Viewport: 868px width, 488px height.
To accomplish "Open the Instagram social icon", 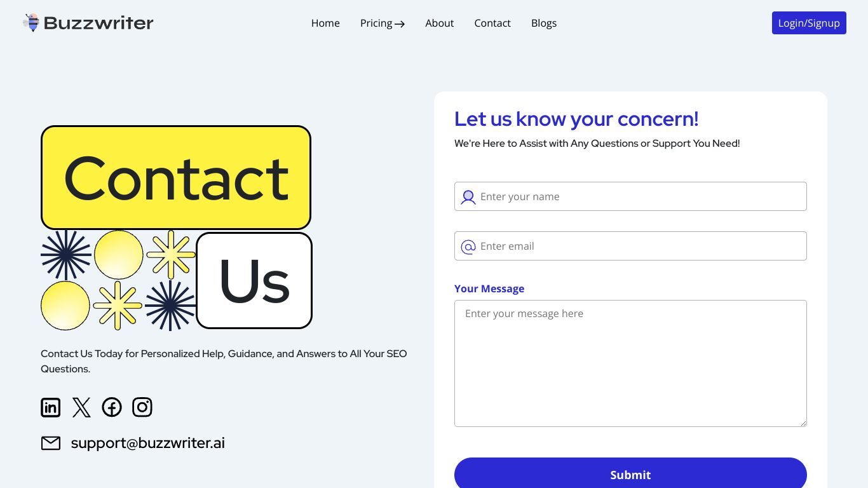I will coord(142,407).
